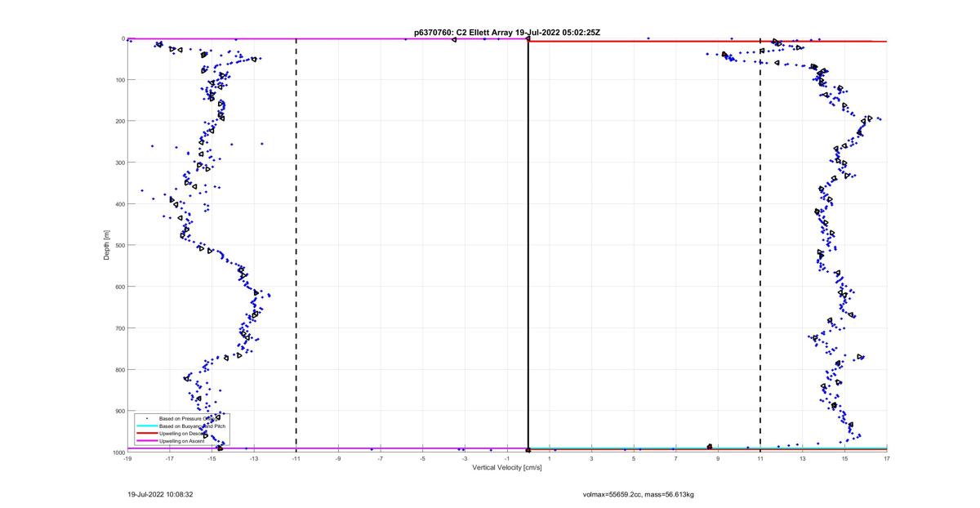
Task: Click the depth tick label '900'
Action: point(118,411)
